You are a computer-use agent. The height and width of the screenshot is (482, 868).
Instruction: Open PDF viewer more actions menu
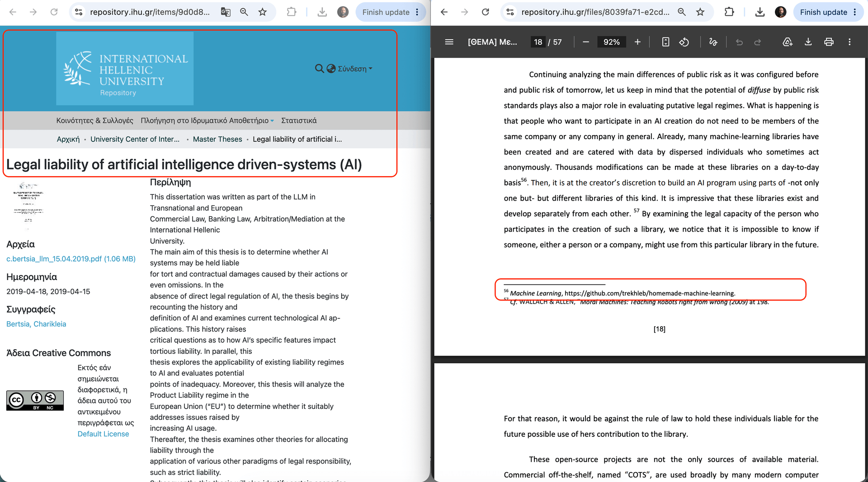tap(849, 42)
